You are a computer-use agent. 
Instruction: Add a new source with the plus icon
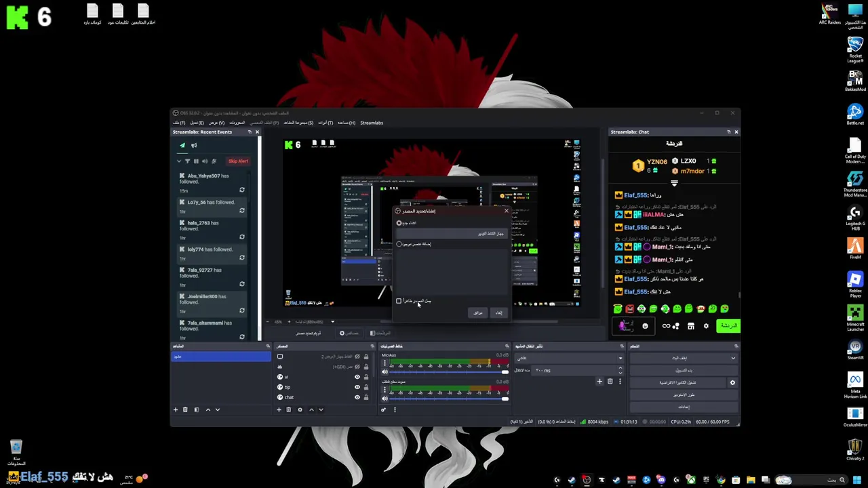point(279,409)
